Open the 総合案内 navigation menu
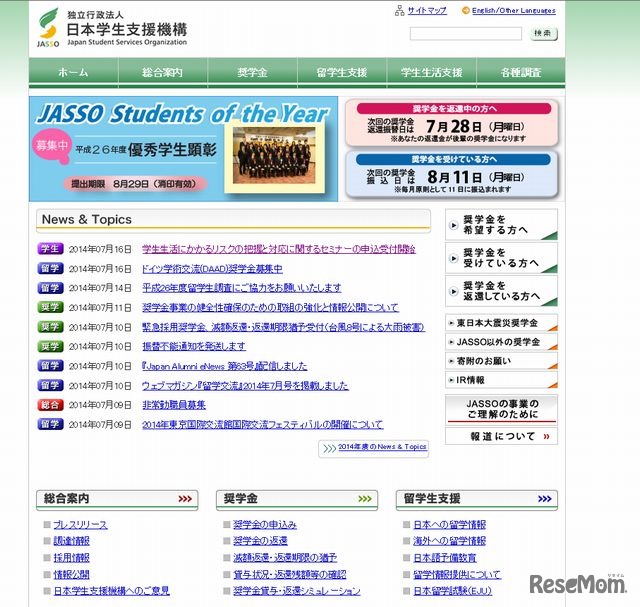 [163, 73]
